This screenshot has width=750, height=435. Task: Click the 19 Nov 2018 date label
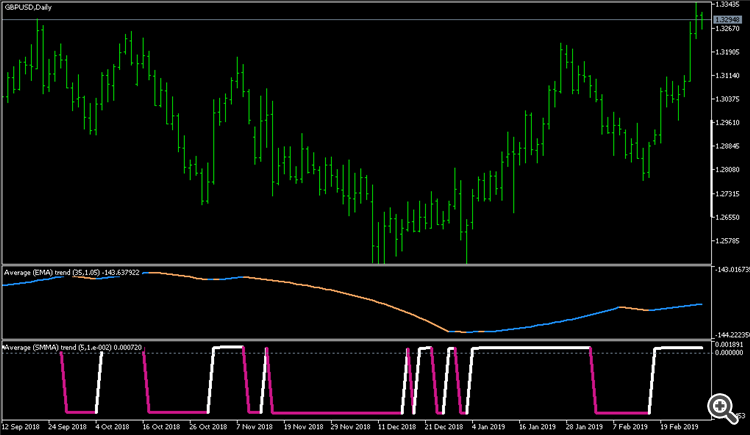303,426
